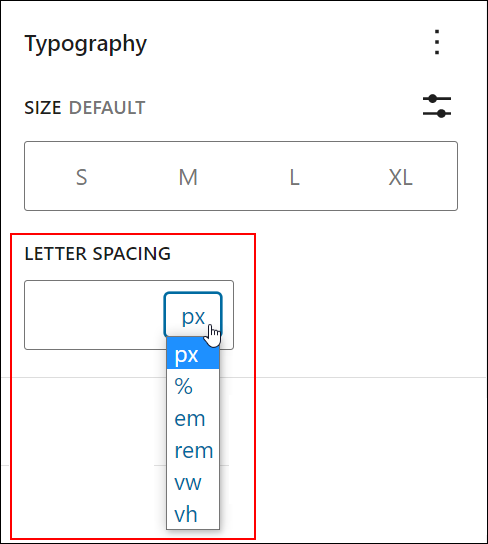The height and width of the screenshot is (544, 488).
Task: Click the SIZE label text
Action: pos(43,108)
